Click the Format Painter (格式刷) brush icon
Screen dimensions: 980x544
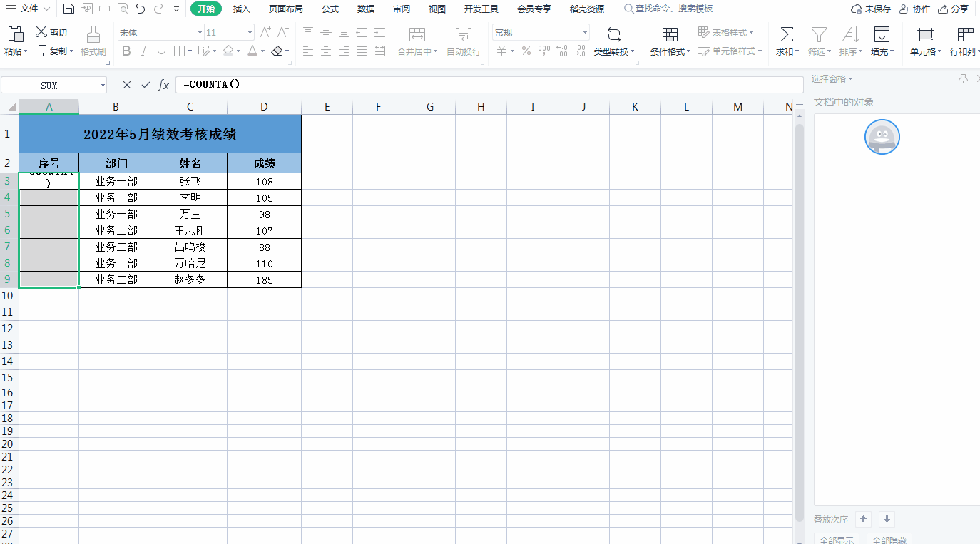(93, 34)
